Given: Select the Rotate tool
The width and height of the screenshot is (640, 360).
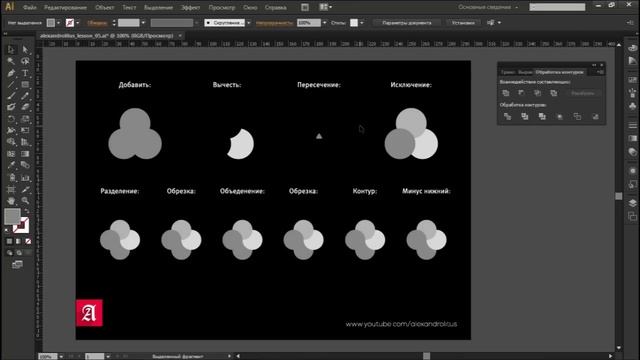Looking at the screenshot, I should click(11, 119).
